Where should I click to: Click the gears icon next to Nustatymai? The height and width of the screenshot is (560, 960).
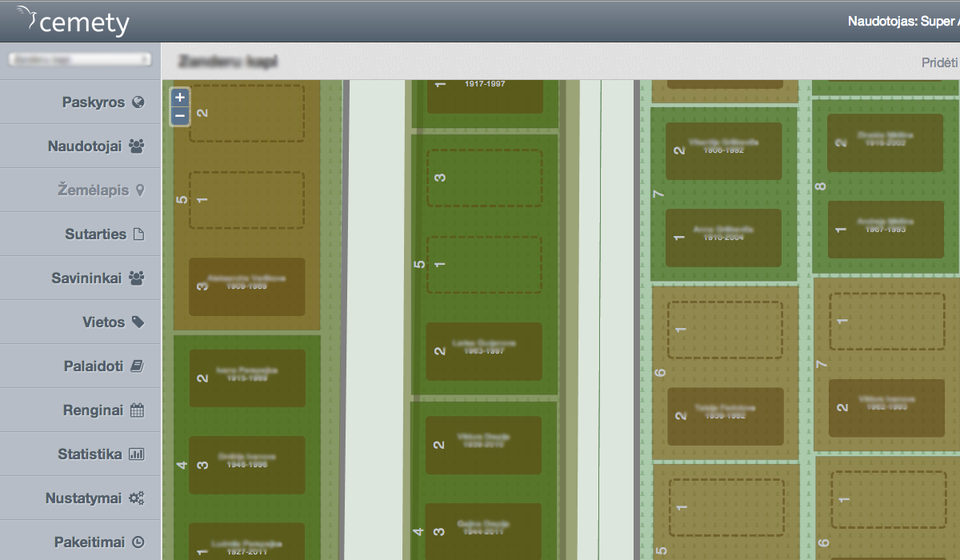[x=137, y=498]
